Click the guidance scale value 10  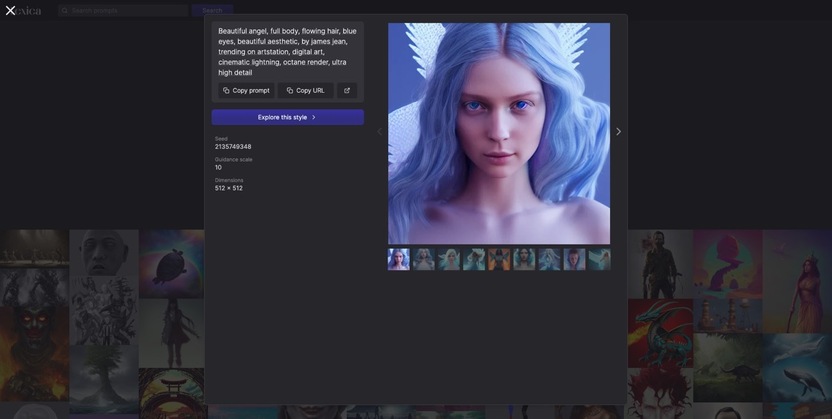(218, 167)
